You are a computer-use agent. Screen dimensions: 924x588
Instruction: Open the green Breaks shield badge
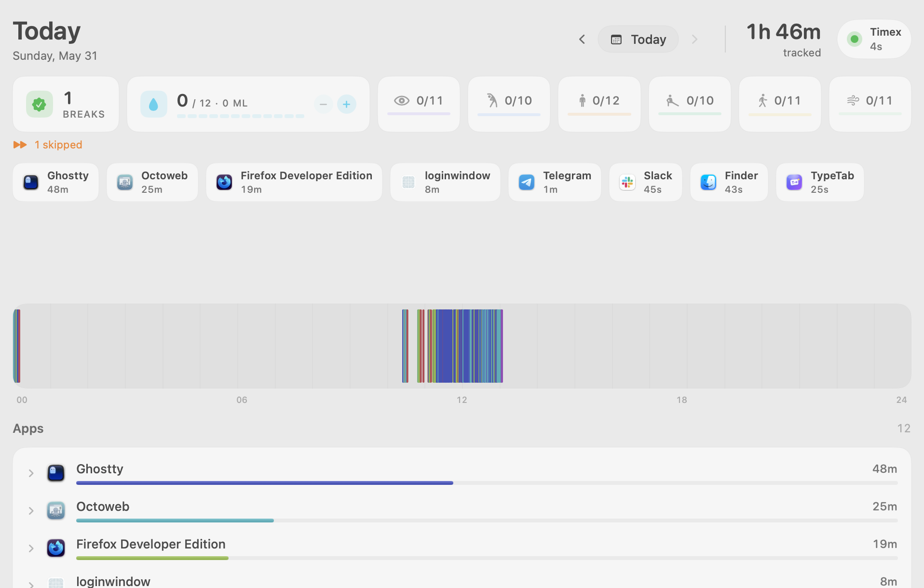pyautogui.click(x=40, y=104)
